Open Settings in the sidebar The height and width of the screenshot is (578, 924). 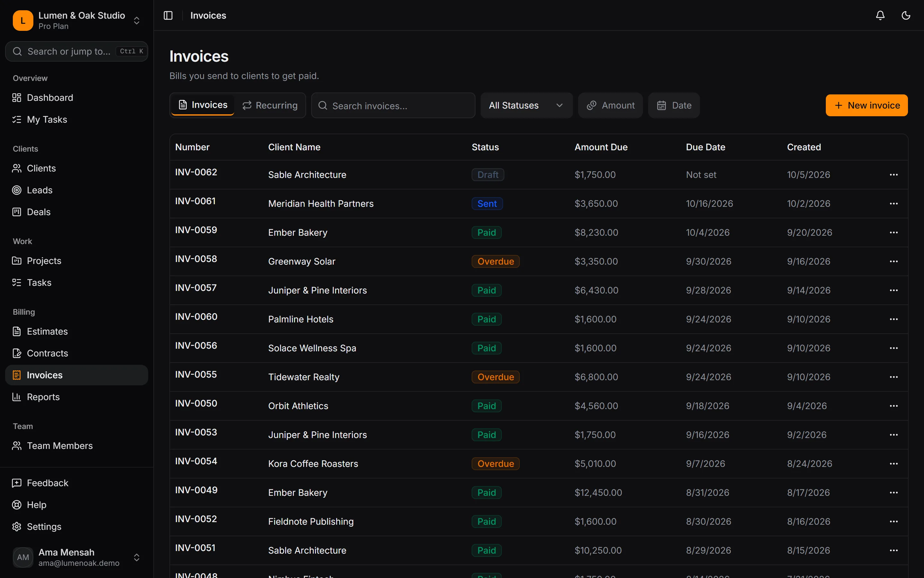(77, 526)
